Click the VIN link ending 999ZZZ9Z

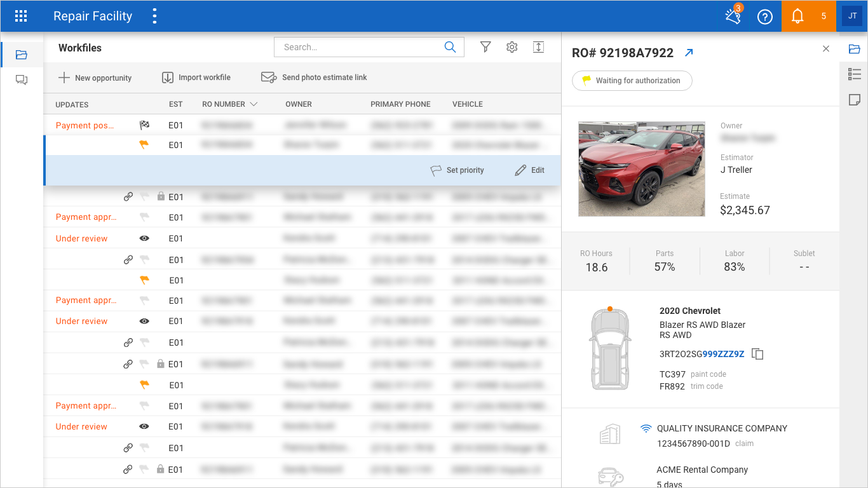[723, 354]
